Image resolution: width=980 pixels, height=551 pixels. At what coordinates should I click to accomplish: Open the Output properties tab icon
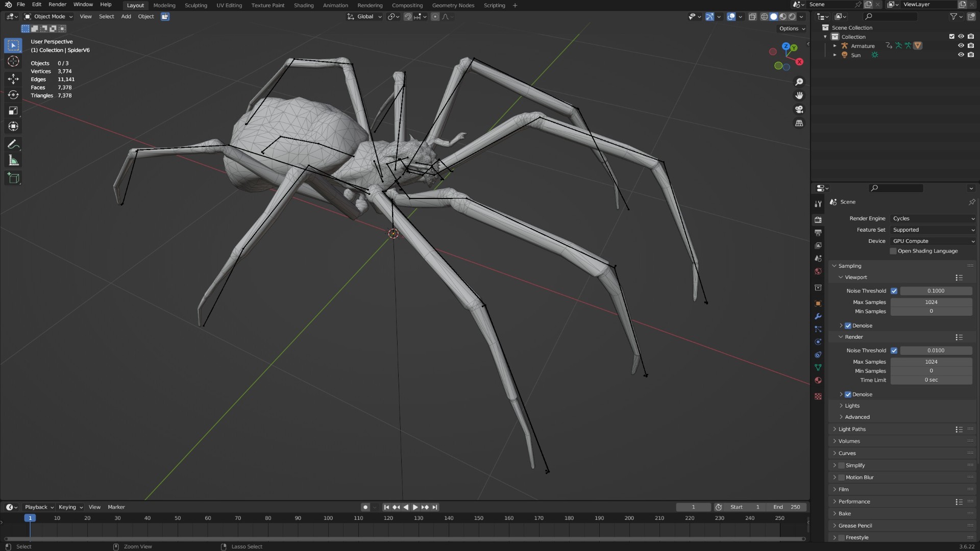coord(818,233)
